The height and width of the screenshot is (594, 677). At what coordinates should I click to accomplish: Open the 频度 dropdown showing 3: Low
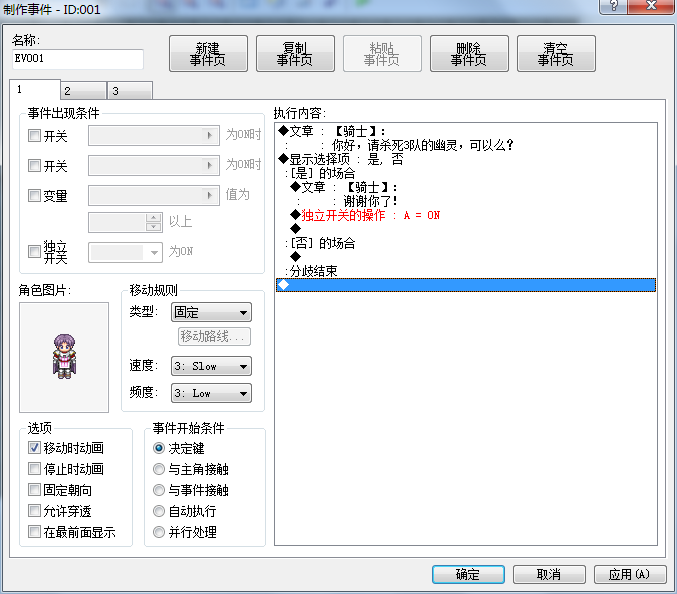tap(211, 393)
